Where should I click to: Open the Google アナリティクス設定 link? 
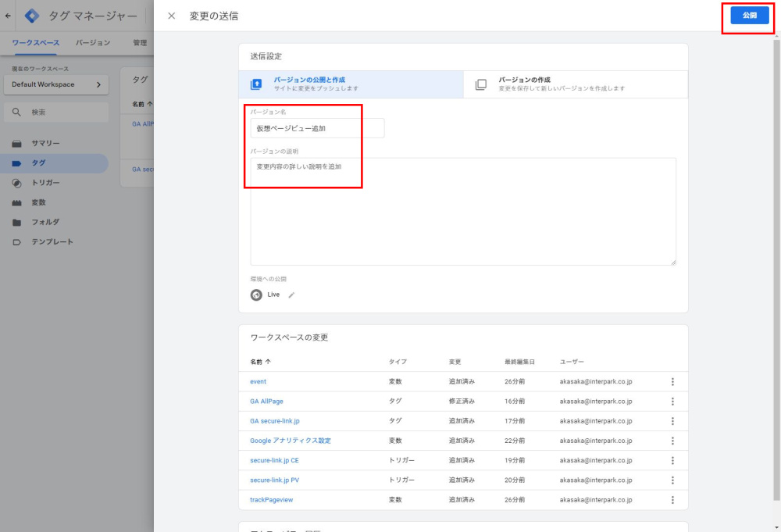290,441
